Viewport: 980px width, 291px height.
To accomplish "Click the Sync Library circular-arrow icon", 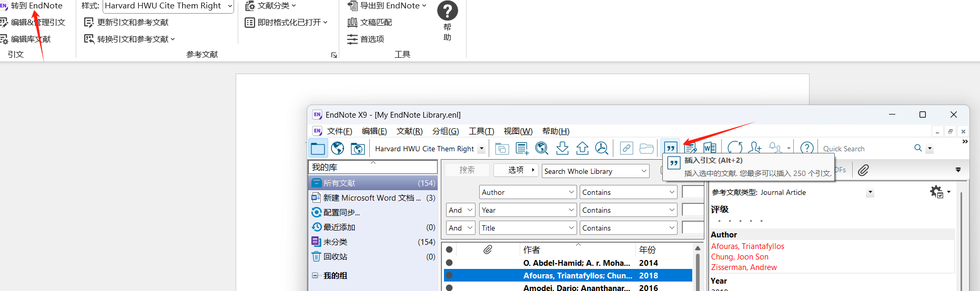I will pos(735,149).
